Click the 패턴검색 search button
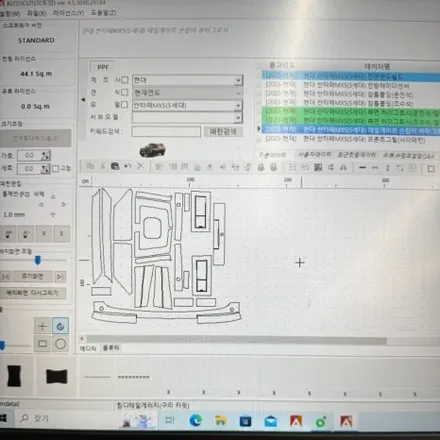This screenshot has width=440, height=440. pyautogui.click(x=223, y=132)
